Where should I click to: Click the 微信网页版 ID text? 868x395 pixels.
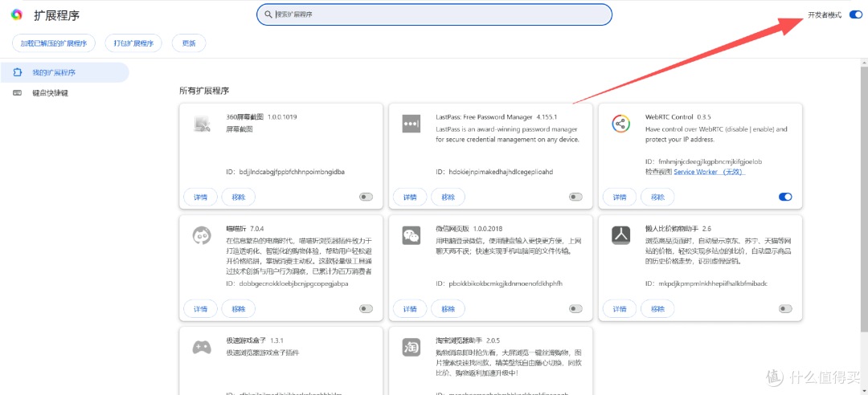pos(499,283)
